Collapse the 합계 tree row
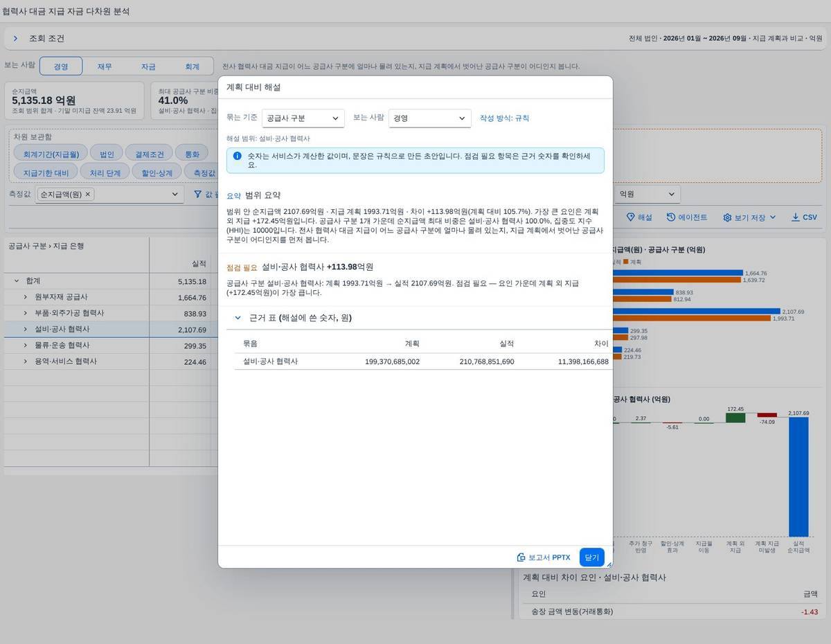831x644 pixels. tap(17, 281)
